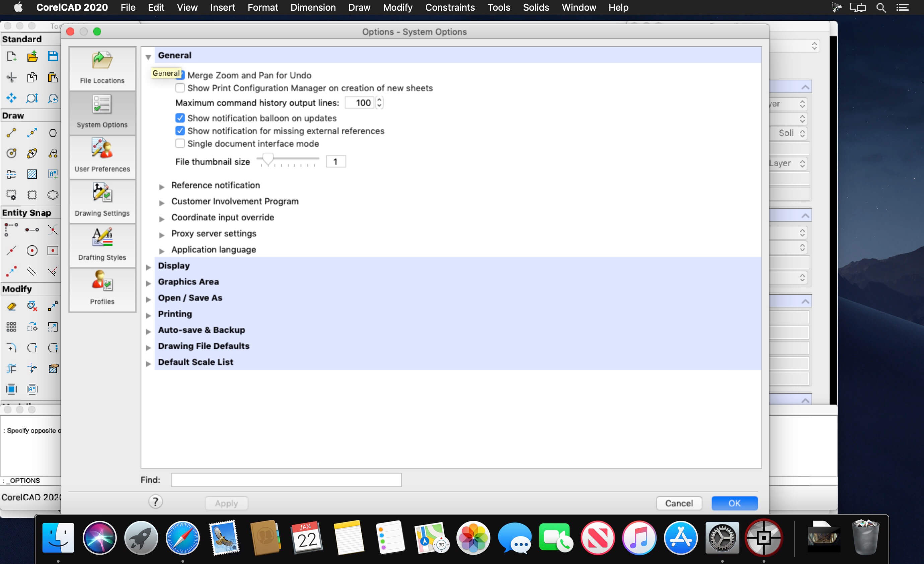The image size is (924, 564).
Task: Expand the Open / Save As section
Action: 148,299
